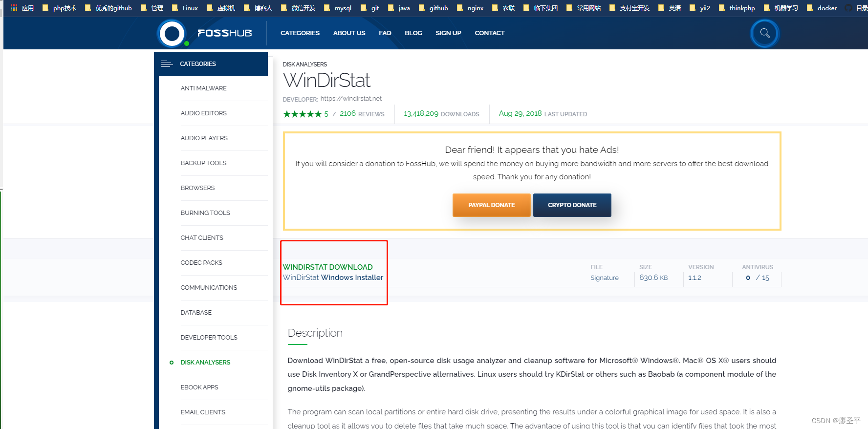Click the WINDIRSTAT DOWNLOAD heading
This screenshot has height=429, width=868.
[328, 267]
